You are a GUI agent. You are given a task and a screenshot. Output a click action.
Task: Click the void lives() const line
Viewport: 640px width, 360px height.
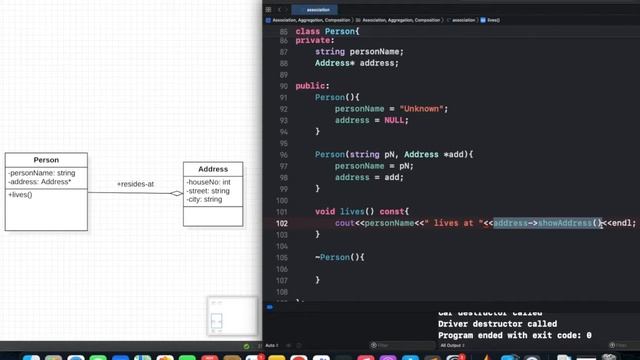(362, 212)
